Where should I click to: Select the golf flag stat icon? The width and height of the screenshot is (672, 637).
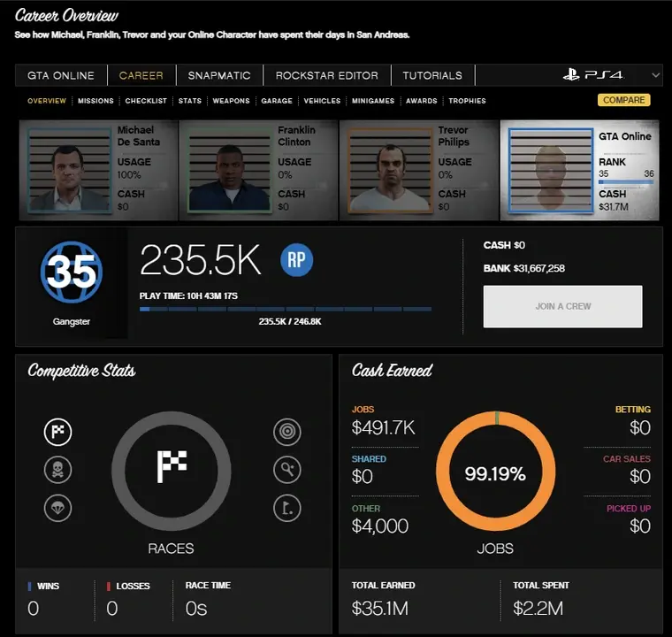coord(287,508)
